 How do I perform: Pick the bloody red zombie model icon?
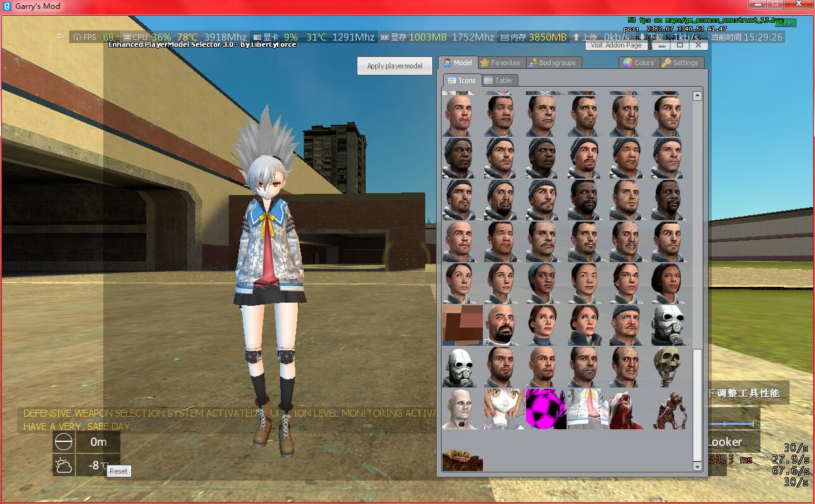pos(629,408)
